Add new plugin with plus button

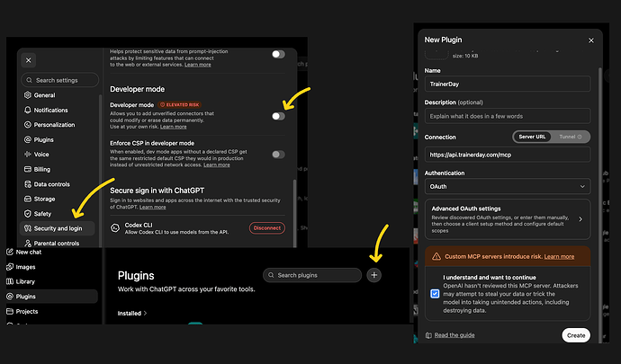pos(373,275)
